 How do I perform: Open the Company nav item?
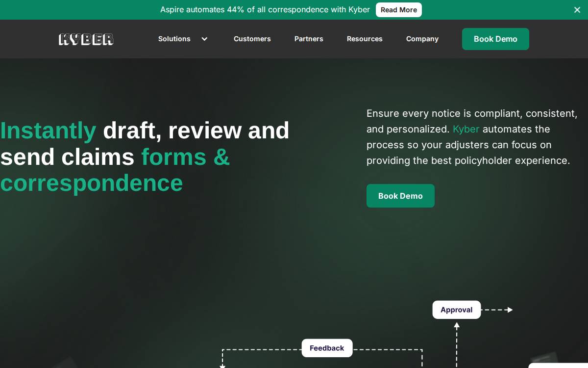coord(422,39)
